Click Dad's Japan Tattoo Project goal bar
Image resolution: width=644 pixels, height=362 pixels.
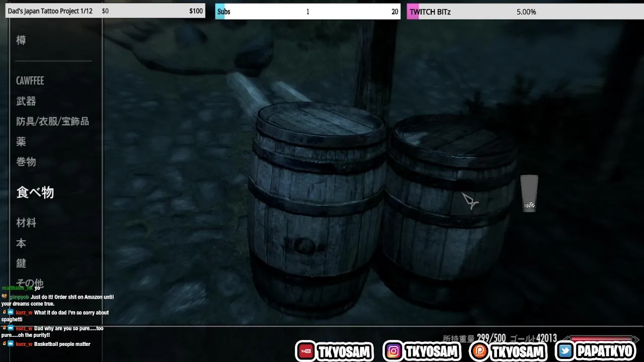click(x=105, y=11)
